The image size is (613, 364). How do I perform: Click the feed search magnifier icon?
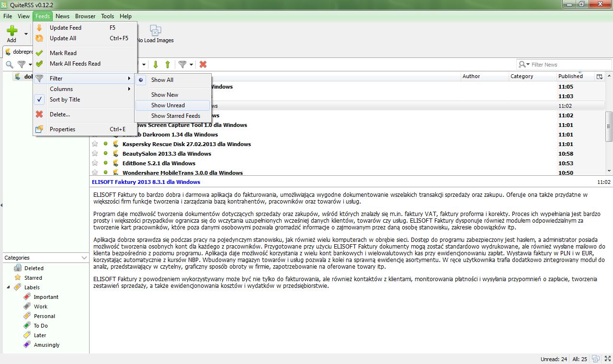click(9, 64)
